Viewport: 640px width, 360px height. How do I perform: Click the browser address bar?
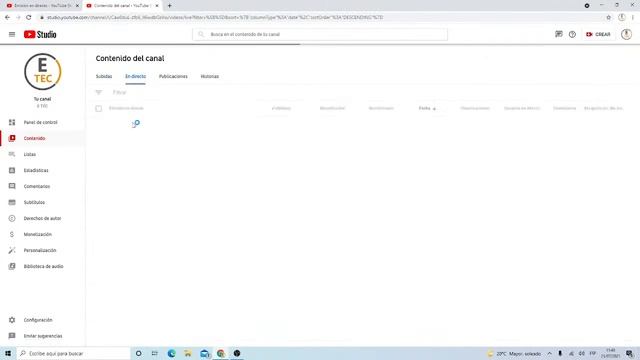click(x=318, y=18)
